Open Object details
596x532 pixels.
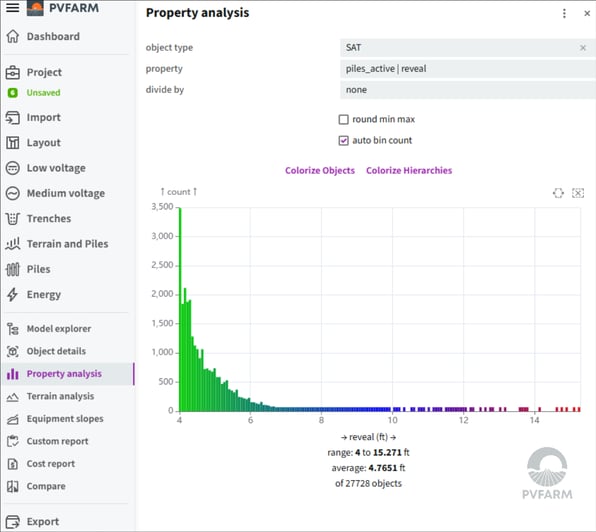tap(56, 352)
